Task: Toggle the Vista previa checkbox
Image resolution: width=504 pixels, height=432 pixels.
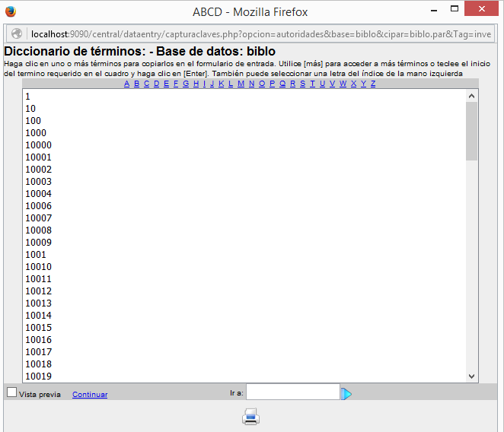Action: pos(11,392)
